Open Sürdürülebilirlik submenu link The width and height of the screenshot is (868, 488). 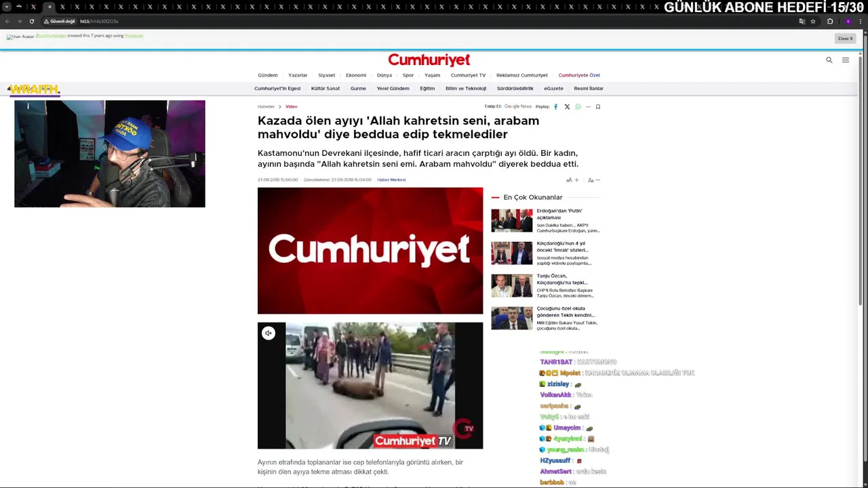(x=515, y=89)
